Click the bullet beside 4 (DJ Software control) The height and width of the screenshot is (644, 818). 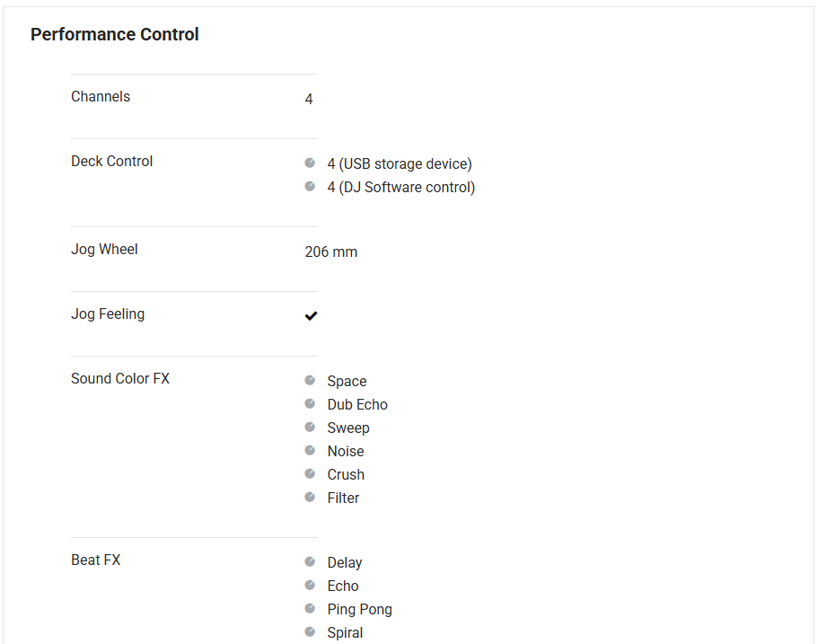click(x=310, y=187)
